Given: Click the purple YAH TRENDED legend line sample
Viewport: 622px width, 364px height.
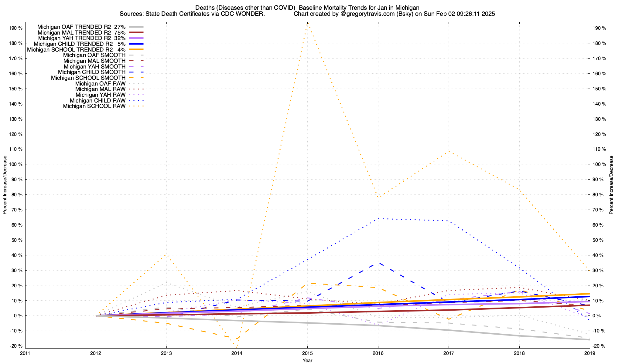Looking at the screenshot, I should (x=136, y=38).
